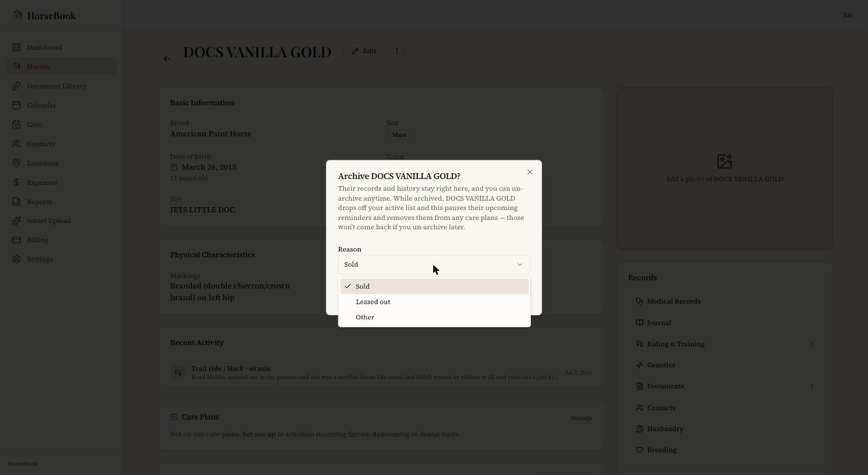This screenshot has height=475, width=868.
Task: Click the Settings gear icon
Action: pos(16,259)
